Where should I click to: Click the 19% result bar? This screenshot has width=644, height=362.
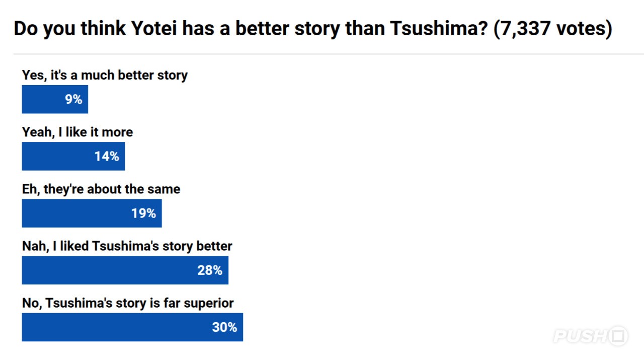(75, 213)
